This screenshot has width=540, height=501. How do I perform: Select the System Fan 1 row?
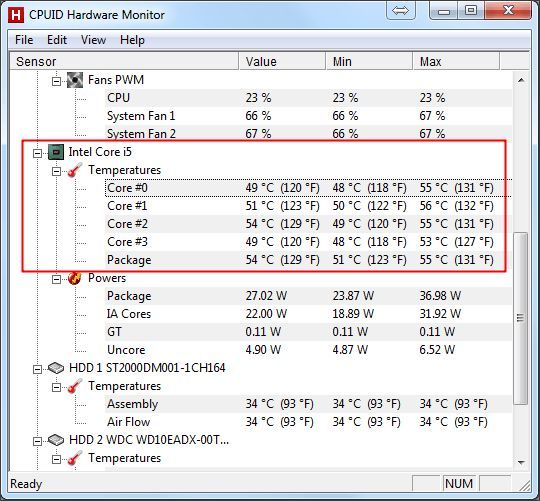309,116
